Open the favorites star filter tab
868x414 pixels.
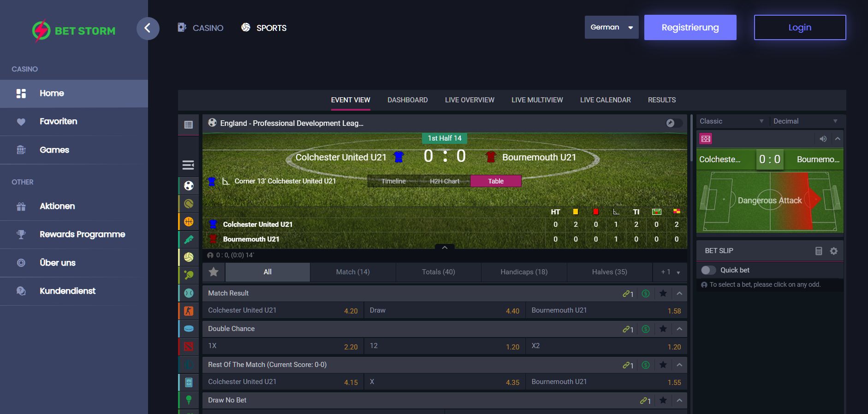[214, 272]
